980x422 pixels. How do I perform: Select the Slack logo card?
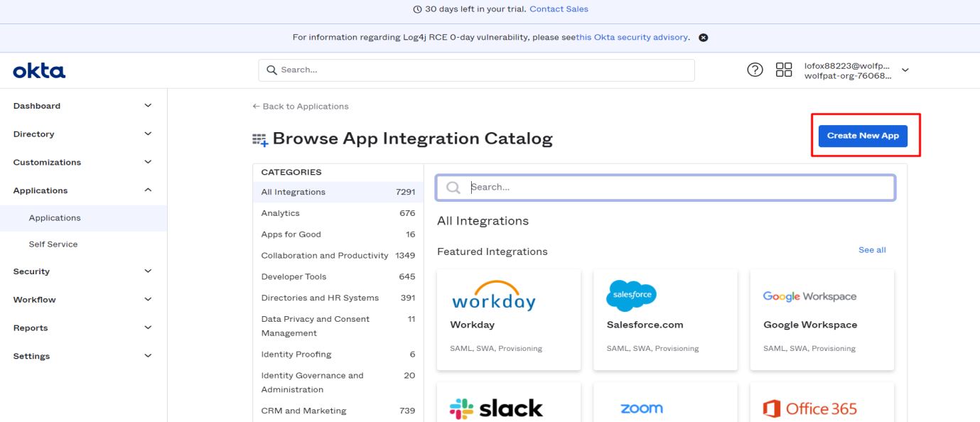[x=509, y=403]
